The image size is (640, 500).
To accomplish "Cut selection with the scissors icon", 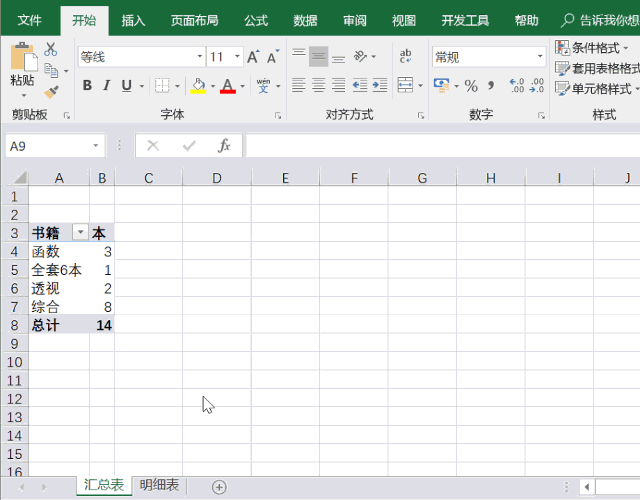I will click(x=51, y=49).
